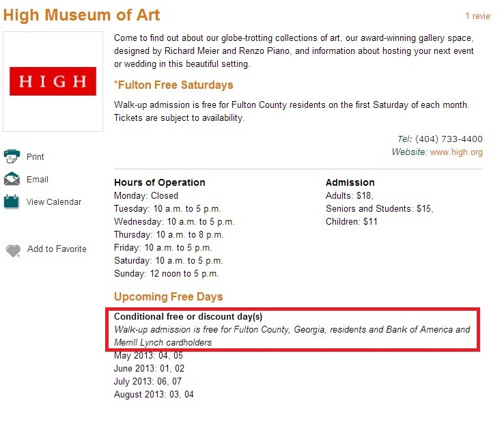Click the calendar icon

click(12, 201)
